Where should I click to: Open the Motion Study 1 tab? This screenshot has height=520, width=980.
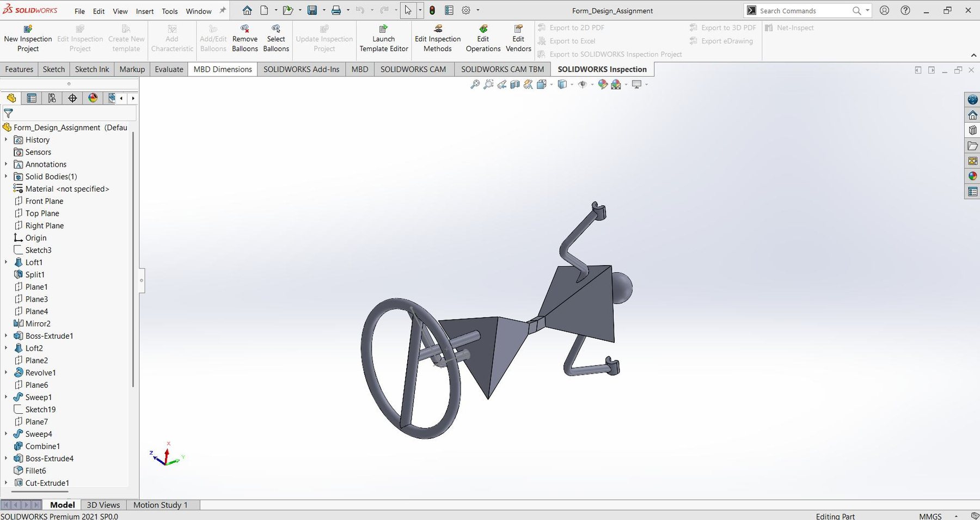pos(161,505)
